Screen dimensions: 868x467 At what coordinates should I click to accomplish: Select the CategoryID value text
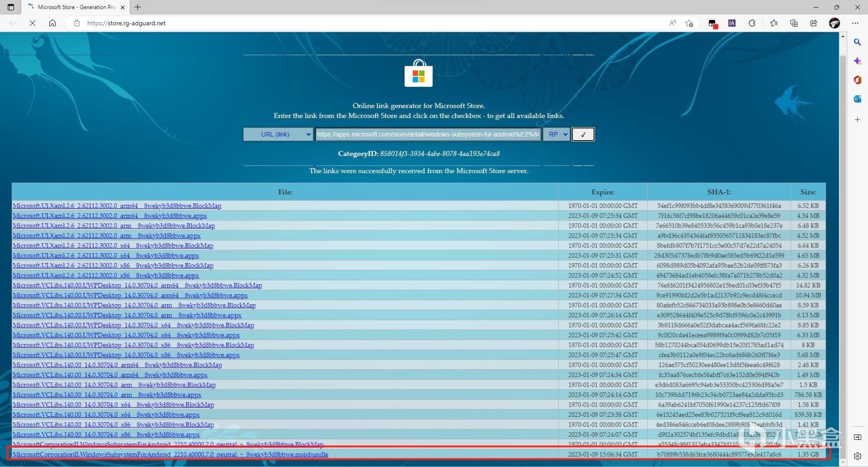[x=440, y=154]
